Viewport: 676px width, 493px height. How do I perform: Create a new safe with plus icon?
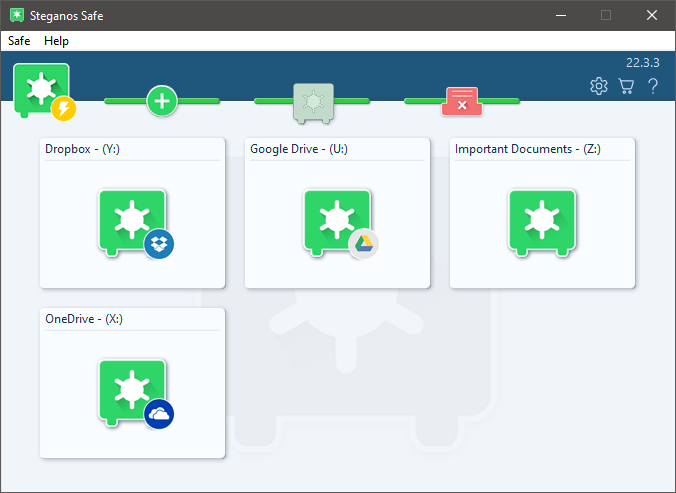(162, 101)
